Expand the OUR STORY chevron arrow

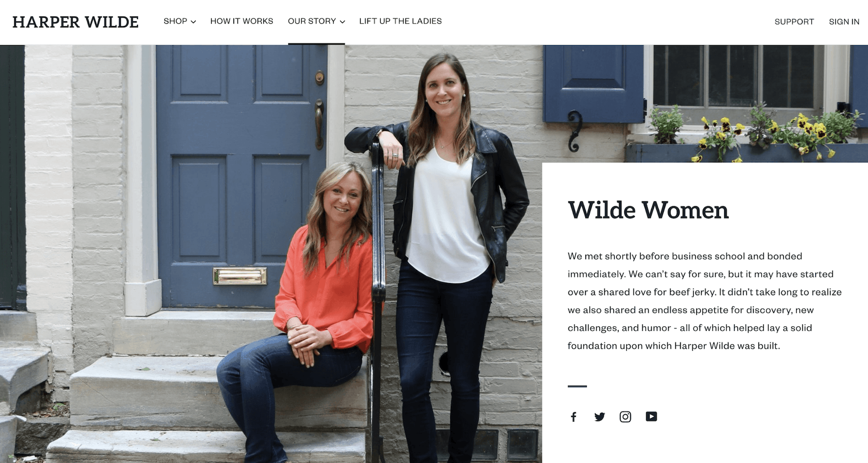point(342,22)
